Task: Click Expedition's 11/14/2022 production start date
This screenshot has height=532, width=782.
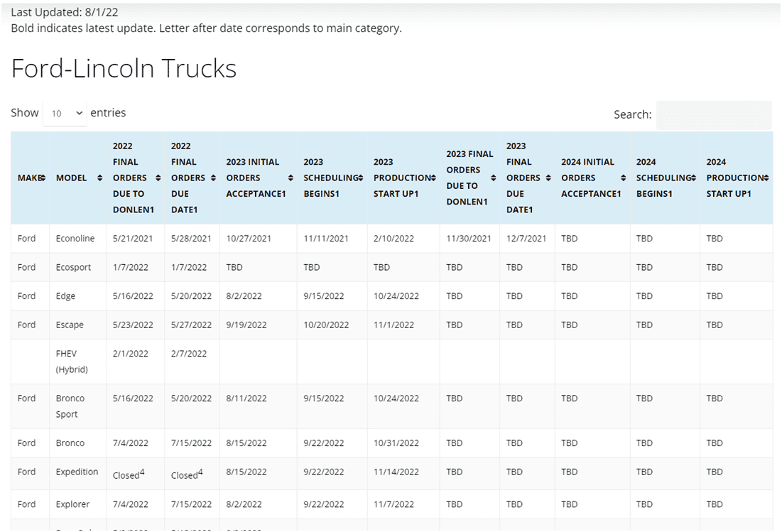Action: (x=396, y=472)
